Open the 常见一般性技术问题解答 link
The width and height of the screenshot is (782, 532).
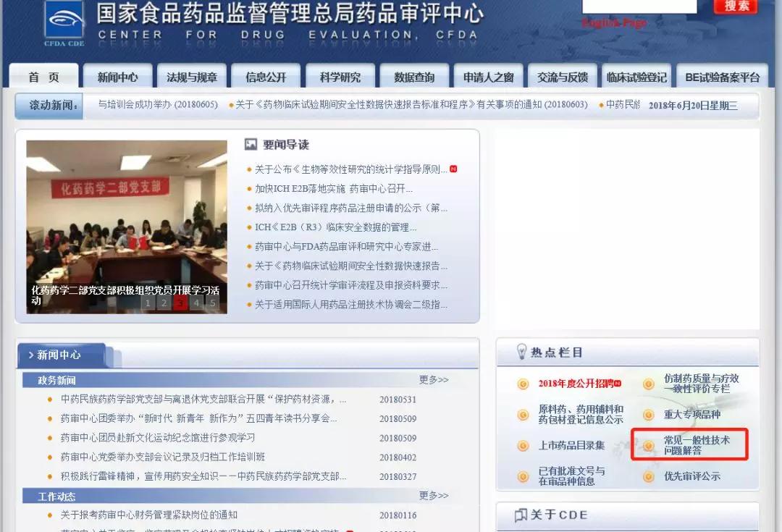pos(697,445)
